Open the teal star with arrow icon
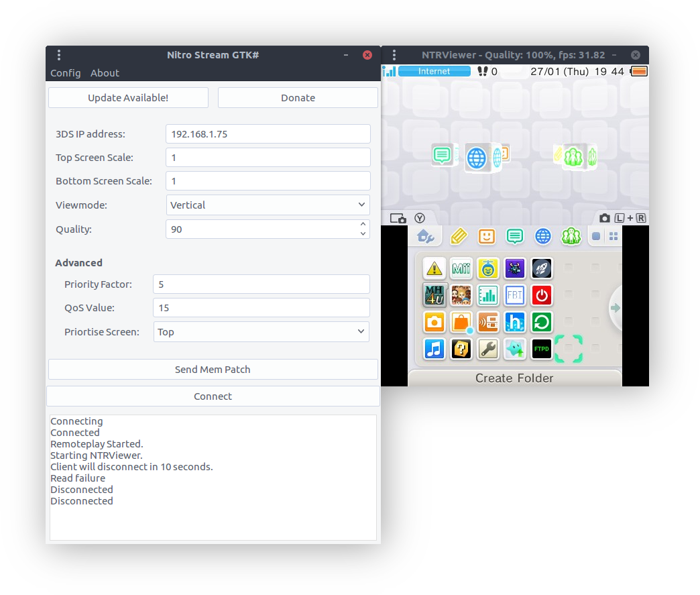 tap(515, 349)
